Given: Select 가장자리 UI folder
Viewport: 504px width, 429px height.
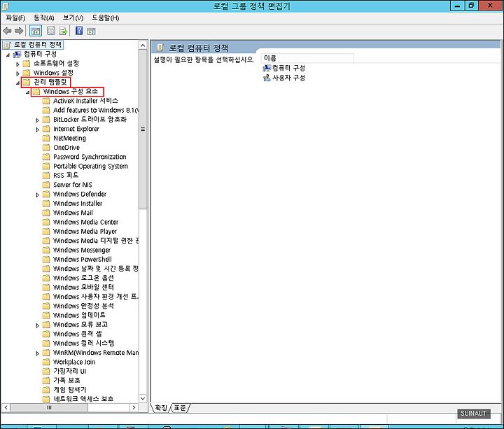Looking at the screenshot, I should pyautogui.click(x=70, y=371).
